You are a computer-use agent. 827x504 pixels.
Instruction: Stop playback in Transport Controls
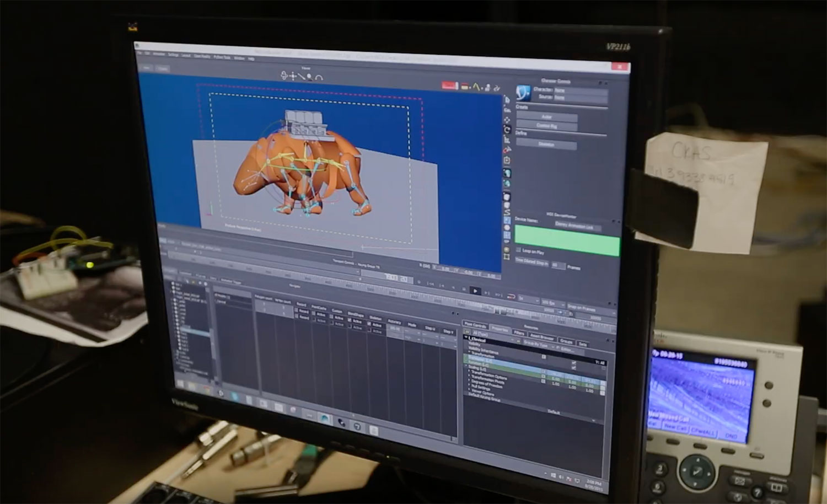464,289
